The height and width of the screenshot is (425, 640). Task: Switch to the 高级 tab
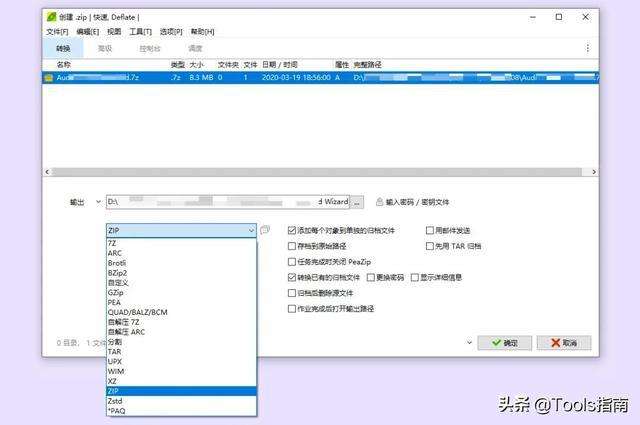point(105,48)
